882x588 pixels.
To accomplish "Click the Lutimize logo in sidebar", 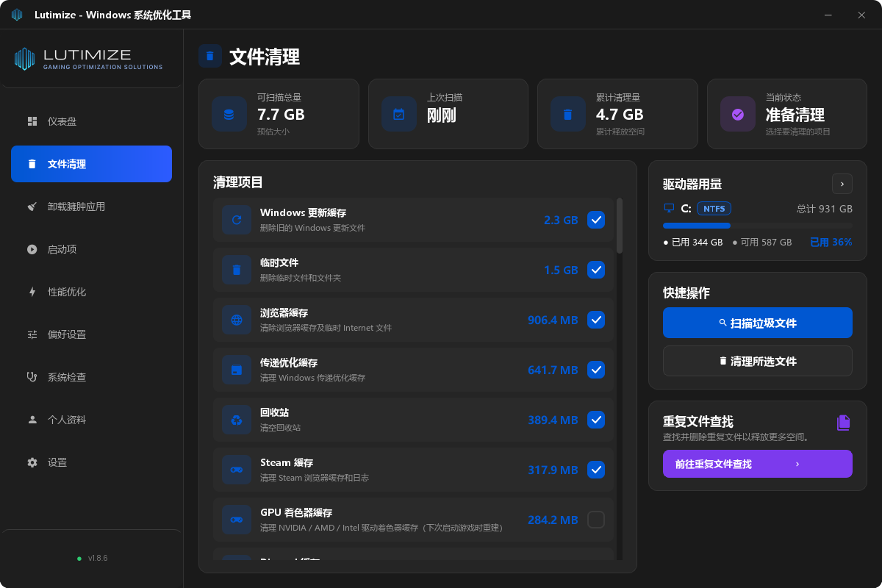I will click(x=88, y=59).
